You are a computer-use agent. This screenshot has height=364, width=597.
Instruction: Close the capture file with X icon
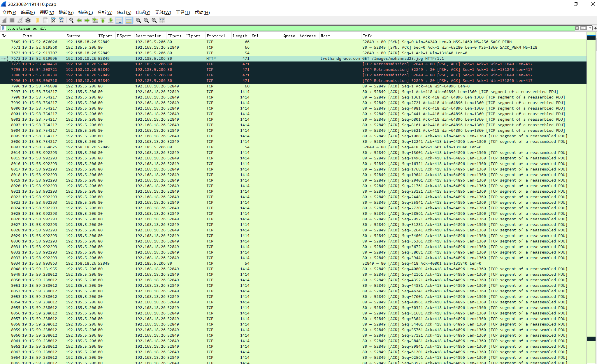point(54,20)
